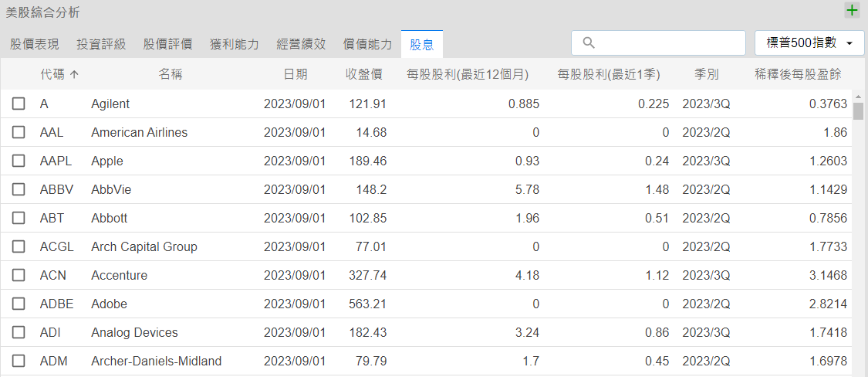
Task: Click the magnifier icon in search box
Action: point(589,43)
